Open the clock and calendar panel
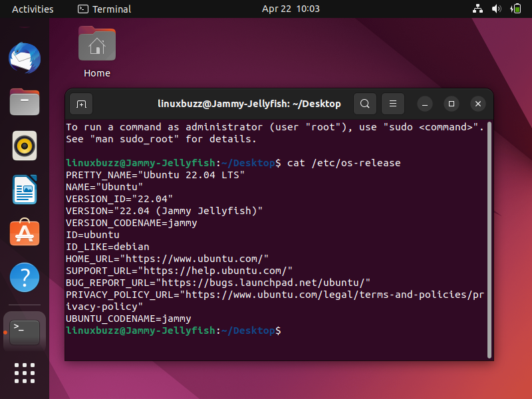 [291, 9]
